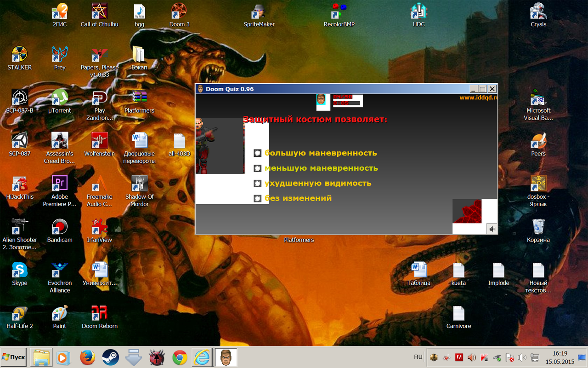
Task: Launch STALKER shortcut
Action: (x=20, y=58)
